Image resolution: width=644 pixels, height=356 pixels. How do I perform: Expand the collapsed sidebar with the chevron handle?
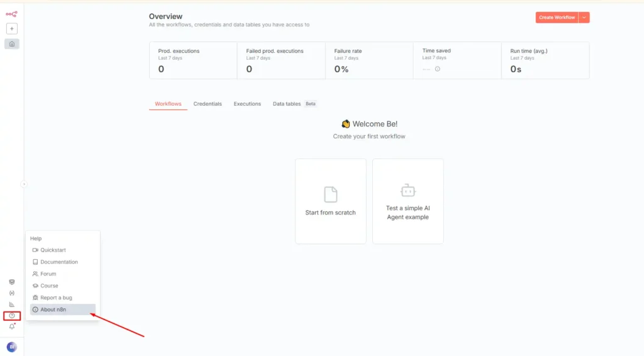coord(24,184)
